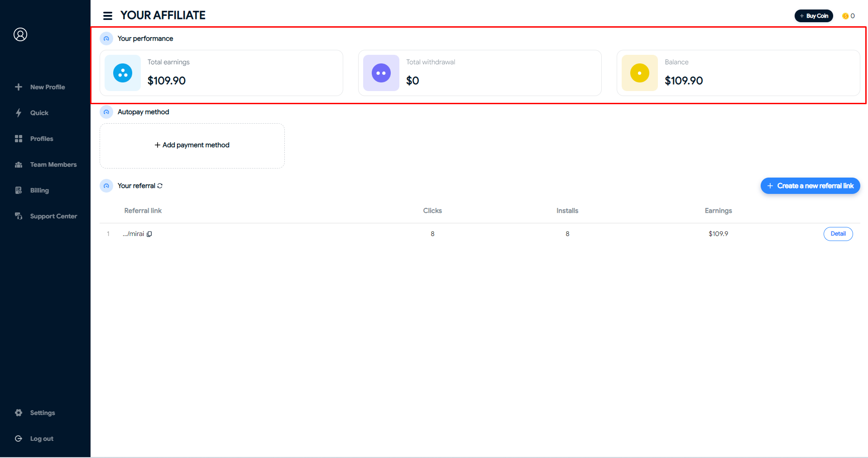
Task: Open Team Members section
Action: click(53, 164)
